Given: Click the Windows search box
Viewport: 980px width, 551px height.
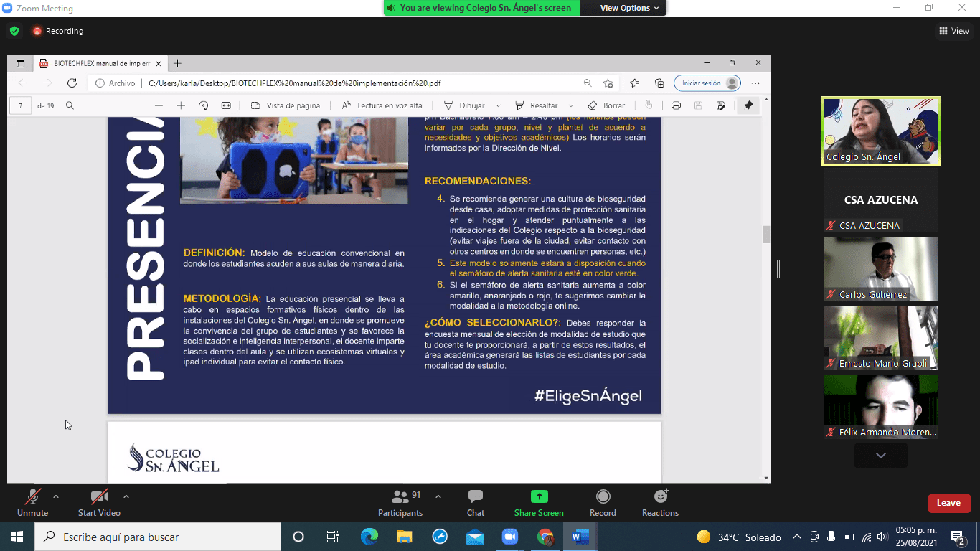Looking at the screenshot, I should 158,537.
